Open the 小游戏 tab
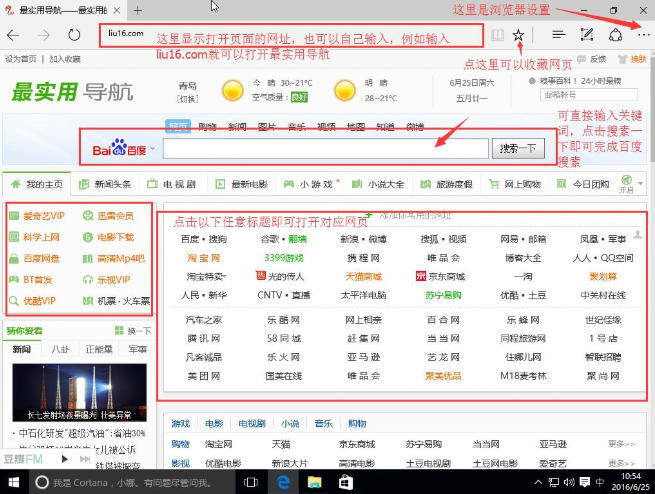Viewport: 655px width, 494px height. coord(310,184)
